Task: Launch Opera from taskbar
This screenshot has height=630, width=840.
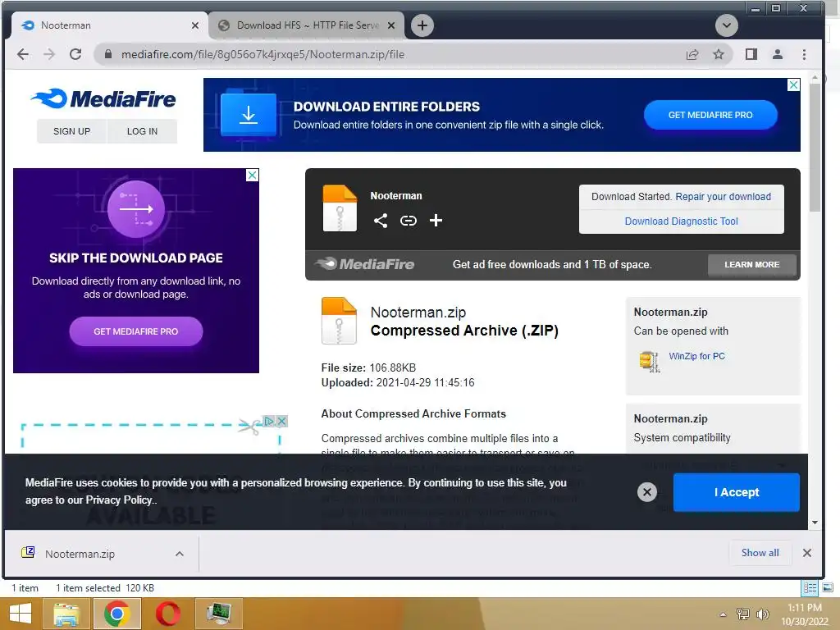Action: click(167, 614)
